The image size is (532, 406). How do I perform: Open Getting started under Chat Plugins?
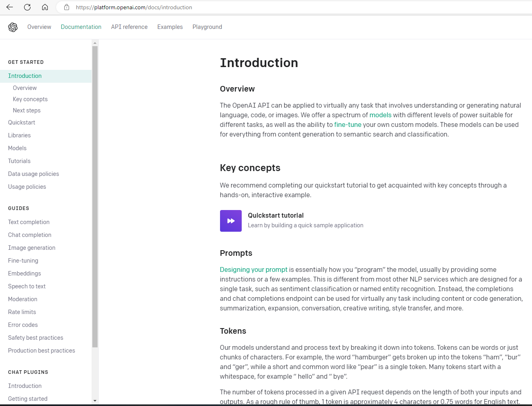point(28,399)
